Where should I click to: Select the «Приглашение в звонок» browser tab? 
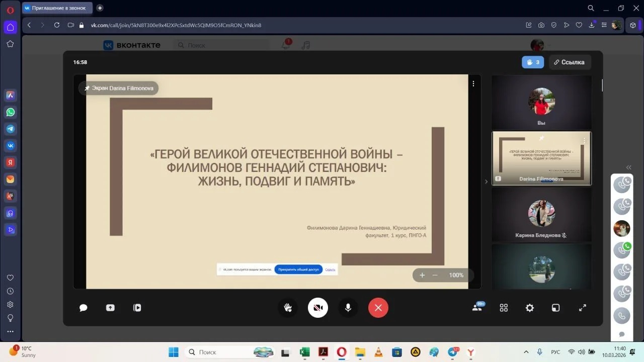point(58,8)
